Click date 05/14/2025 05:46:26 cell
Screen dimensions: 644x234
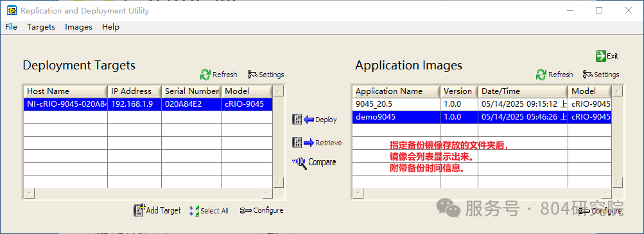coord(523,117)
